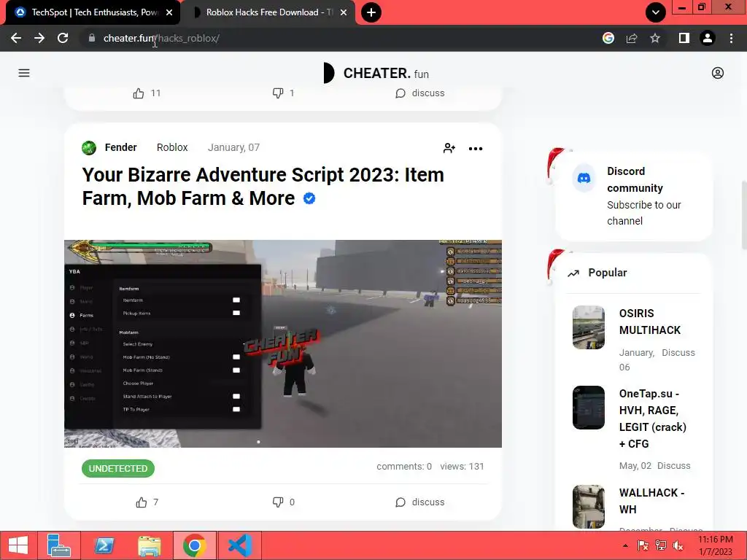
Task: Open the hamburger menu on Cheater.fun
Action: pyautogui.click(x=24, y=73)
